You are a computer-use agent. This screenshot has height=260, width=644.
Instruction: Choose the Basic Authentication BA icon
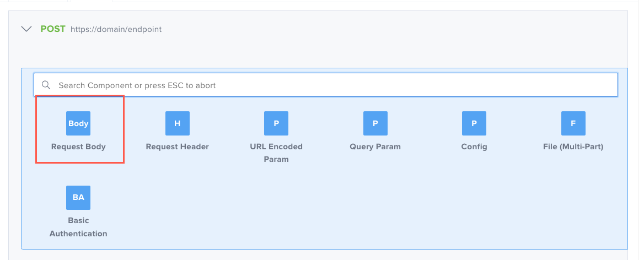(78, 197)
